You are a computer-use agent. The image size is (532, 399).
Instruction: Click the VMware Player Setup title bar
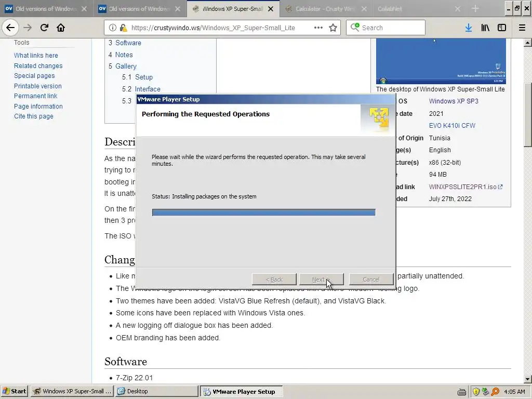tap(265, 99)
